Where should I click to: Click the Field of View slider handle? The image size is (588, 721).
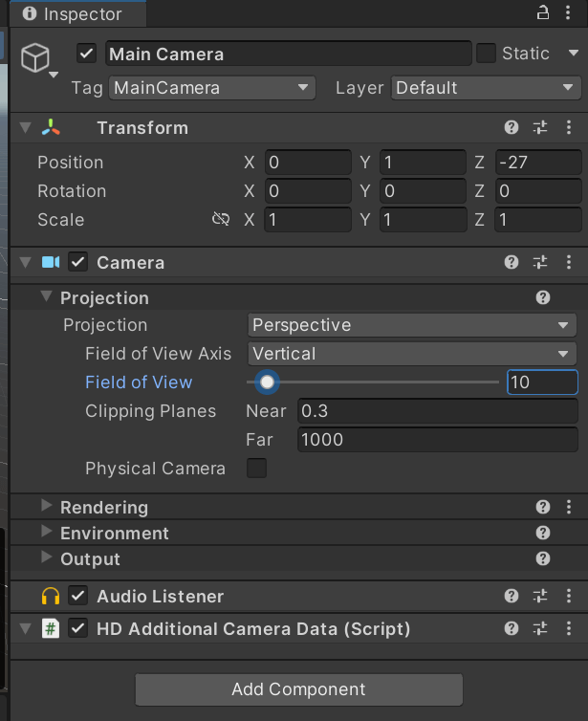point(268,382)
